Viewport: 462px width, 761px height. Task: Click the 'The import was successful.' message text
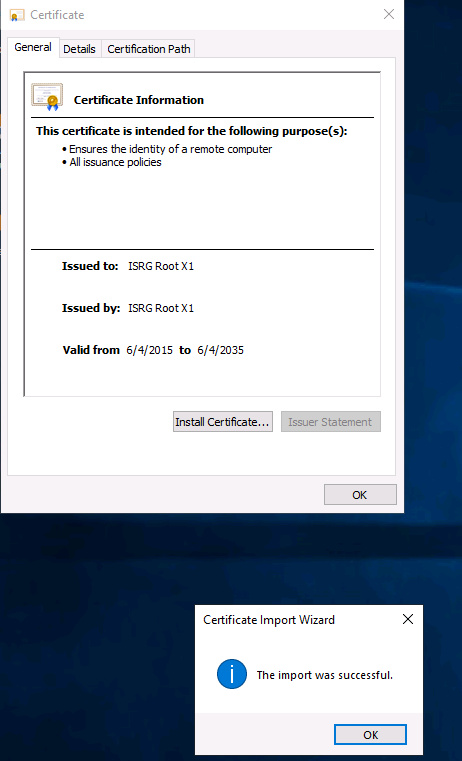pyautogui.click(x=325, y=675)
